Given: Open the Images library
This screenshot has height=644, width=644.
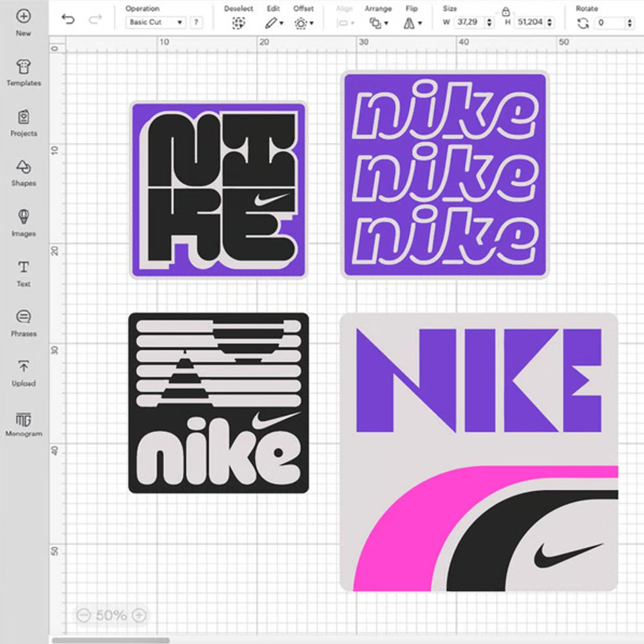Looking at the screenshot, I should point(23,217).
